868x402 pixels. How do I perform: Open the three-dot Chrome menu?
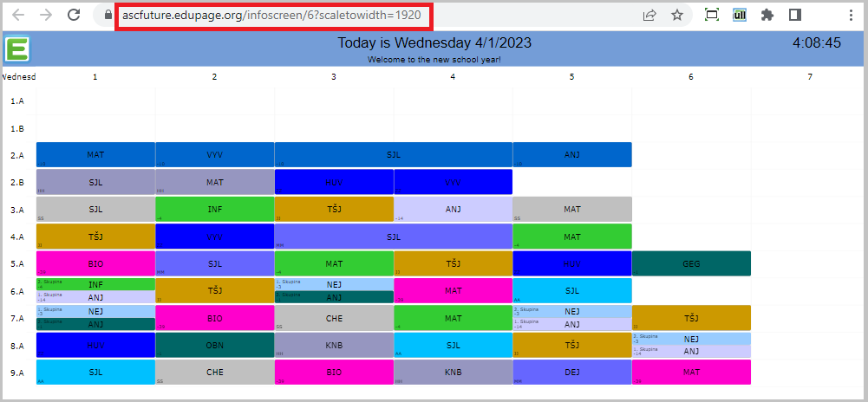(x=850, y=15)
